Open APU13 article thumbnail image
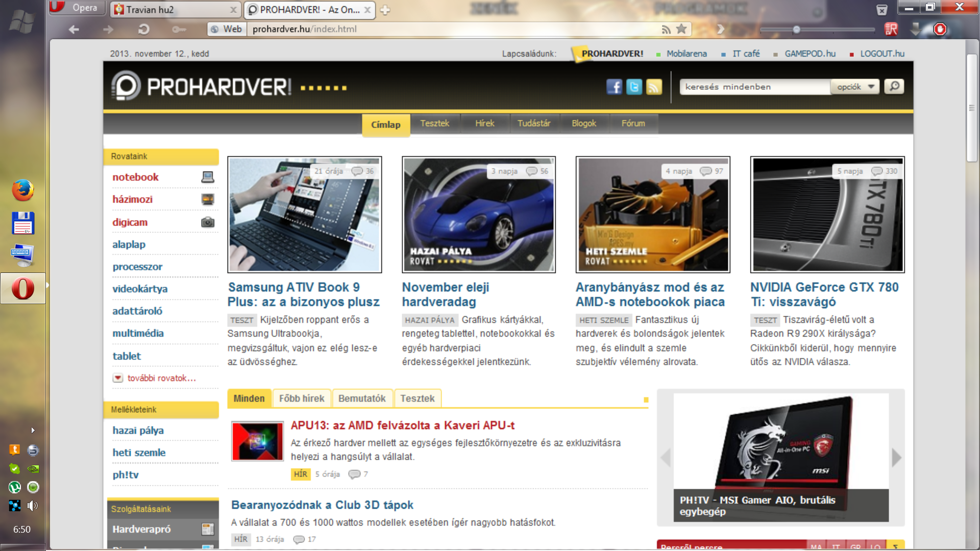 click(257, 441)
